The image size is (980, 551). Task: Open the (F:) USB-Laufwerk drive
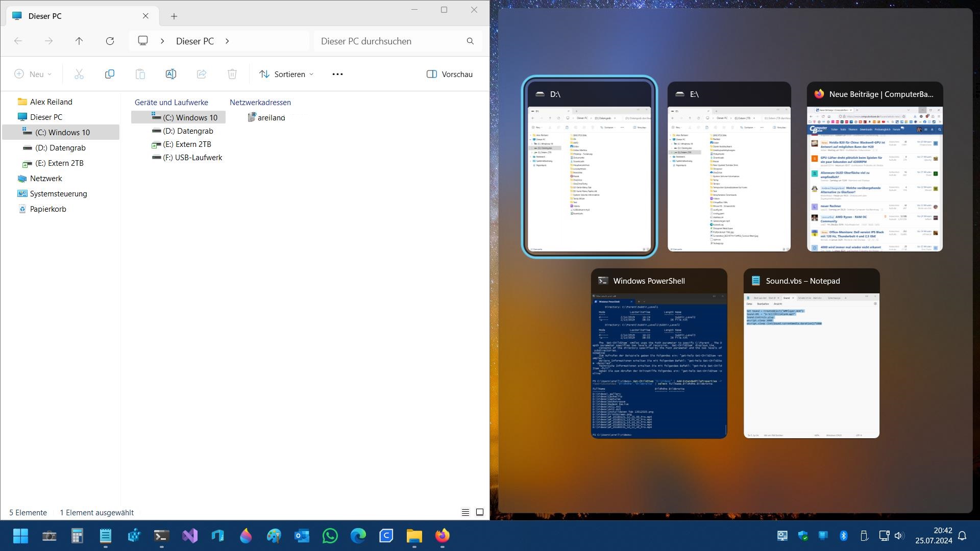click(x=192, y=157)
